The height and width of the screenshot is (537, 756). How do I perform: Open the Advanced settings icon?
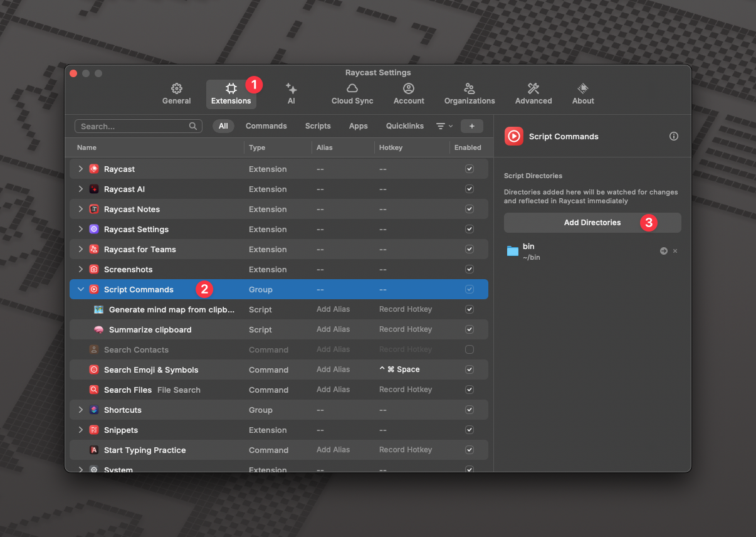pyautogui.click(x=533, y=88)
